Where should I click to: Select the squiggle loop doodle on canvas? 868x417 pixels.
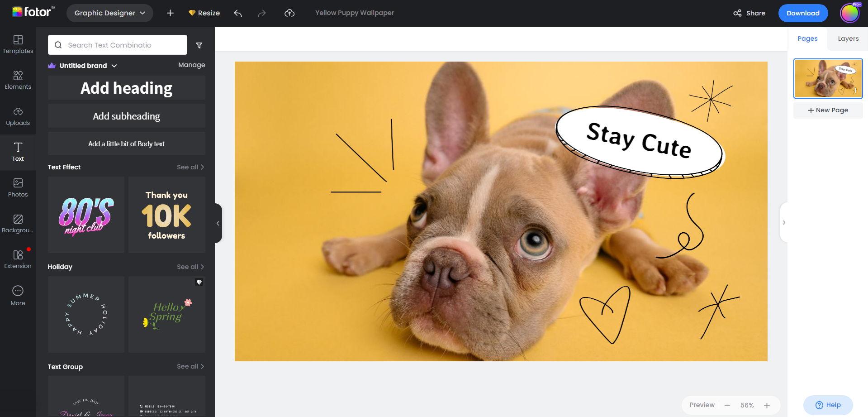(x=680, y=225)
